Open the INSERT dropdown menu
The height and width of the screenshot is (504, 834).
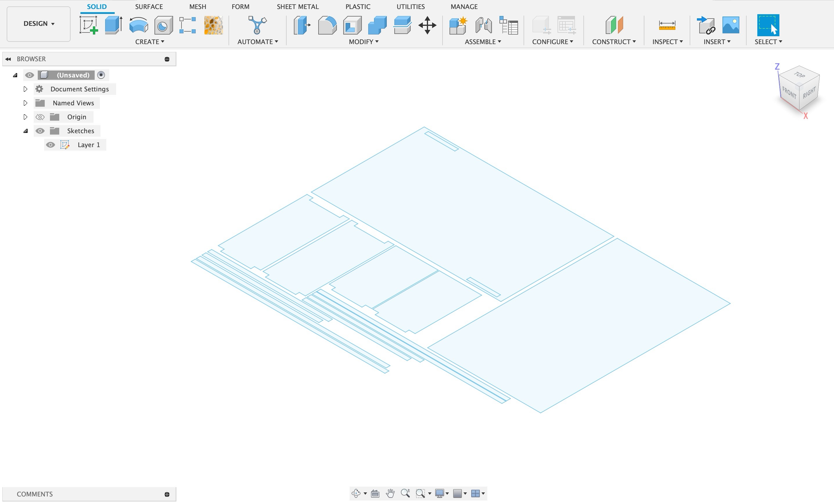[717, 41]
